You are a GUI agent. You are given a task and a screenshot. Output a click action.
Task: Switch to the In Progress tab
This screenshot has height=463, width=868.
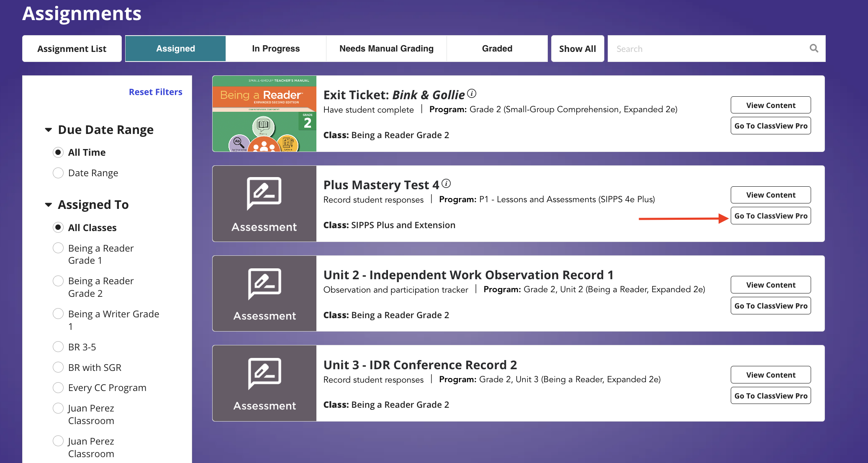click(x=276, y=49)
